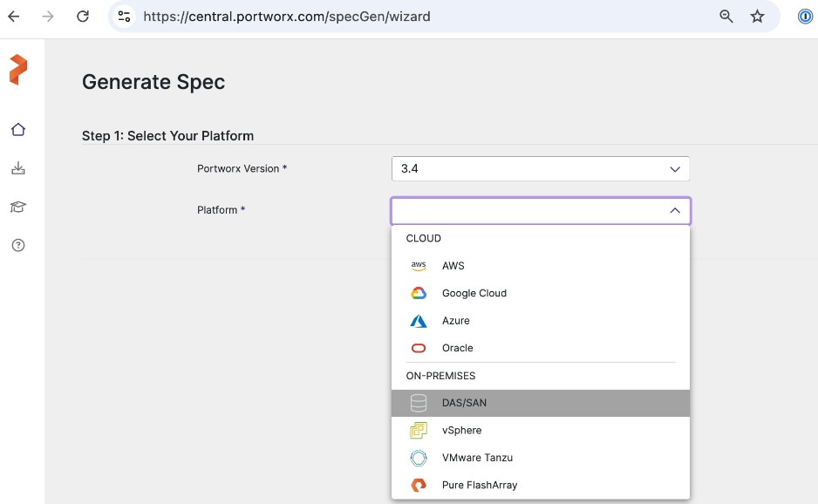Image resolution: width=818 pixels, height=504 pixels.
Task: Select the DAS/SAN on-premises option
Action: coord(464,403)
